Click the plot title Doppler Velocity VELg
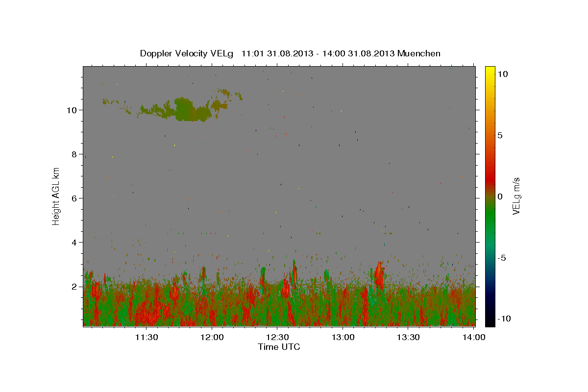588x392 pixels. point(187,53)
